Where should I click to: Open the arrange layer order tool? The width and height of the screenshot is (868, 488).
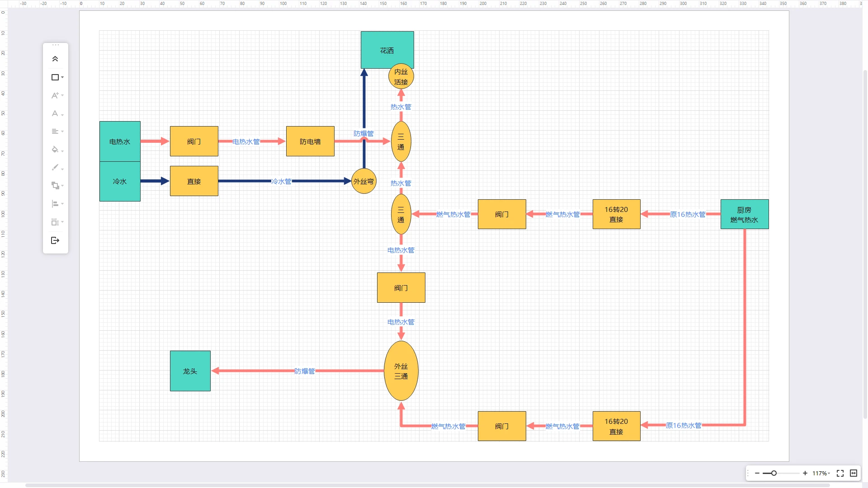coord(55,186)
